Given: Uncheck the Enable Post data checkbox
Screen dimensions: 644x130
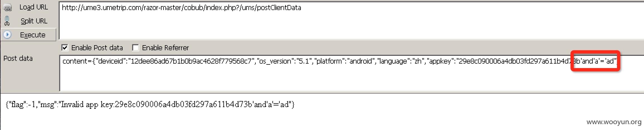Looking at the screenshot, I should pos(65,48).
